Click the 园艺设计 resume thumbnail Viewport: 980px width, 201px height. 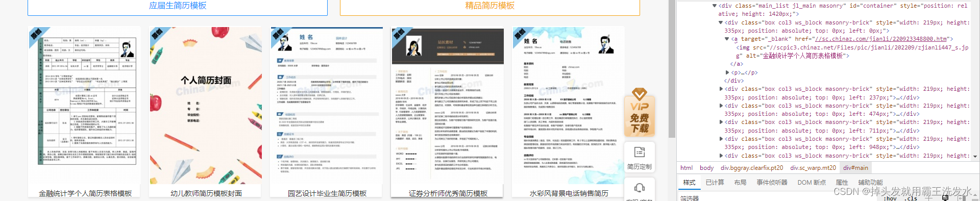click(x=326, y=106)
